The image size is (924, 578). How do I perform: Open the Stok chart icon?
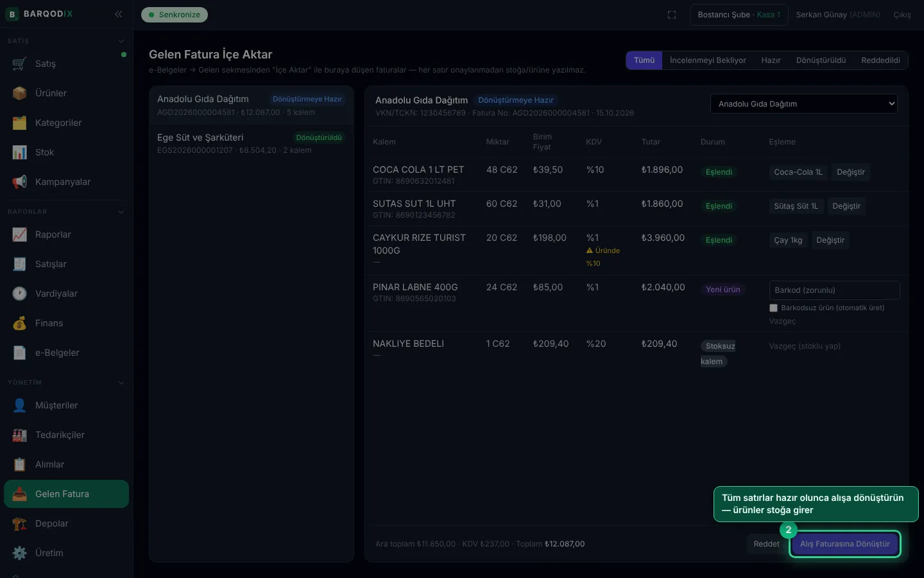pyautogui.click(x=19, y=152)
